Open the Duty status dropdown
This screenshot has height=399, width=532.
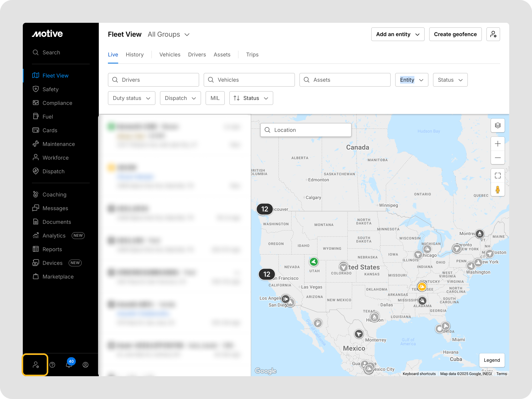tap(131, 98)
